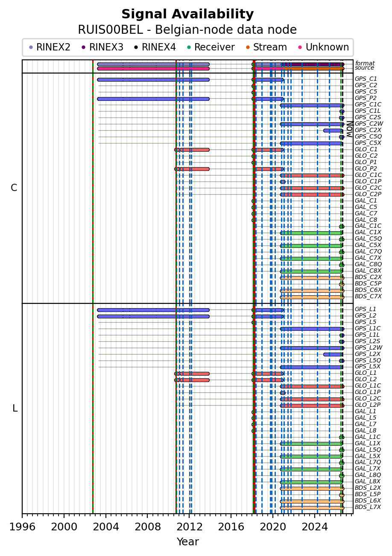Click the GPS_C5X signal label
The height and width of the screenshot is (556, 392).
click(368, 143)
